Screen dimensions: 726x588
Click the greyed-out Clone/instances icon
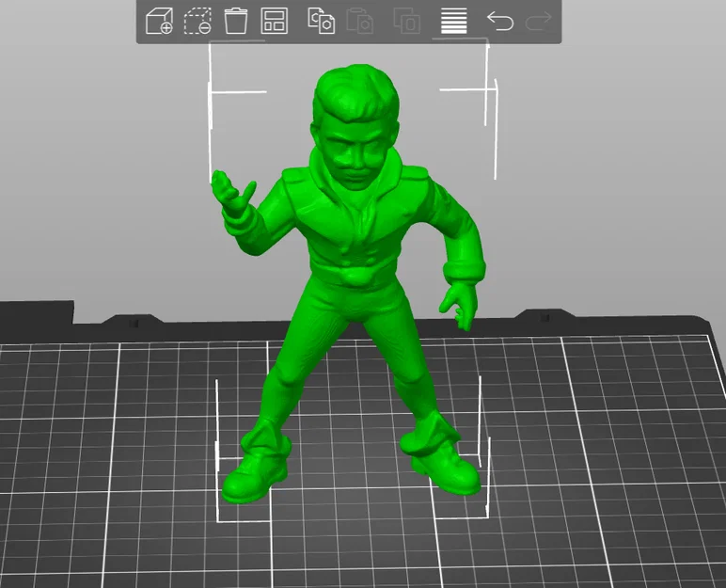pyautogui.click(x=406, y=22)
